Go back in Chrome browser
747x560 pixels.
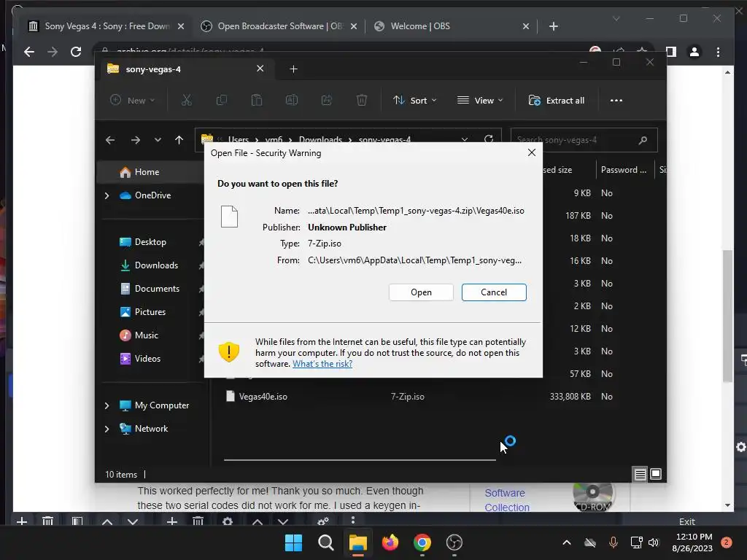pos(29,52)
